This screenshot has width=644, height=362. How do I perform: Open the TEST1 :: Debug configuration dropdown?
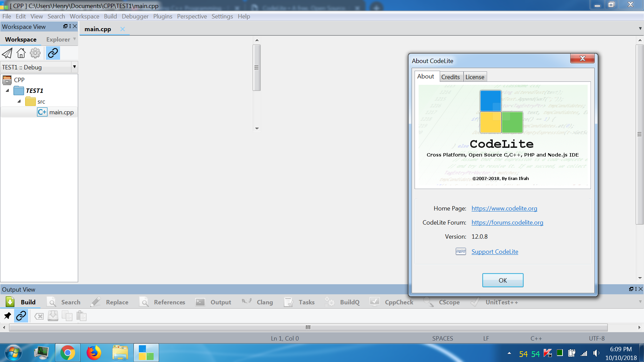click(74, 67)
